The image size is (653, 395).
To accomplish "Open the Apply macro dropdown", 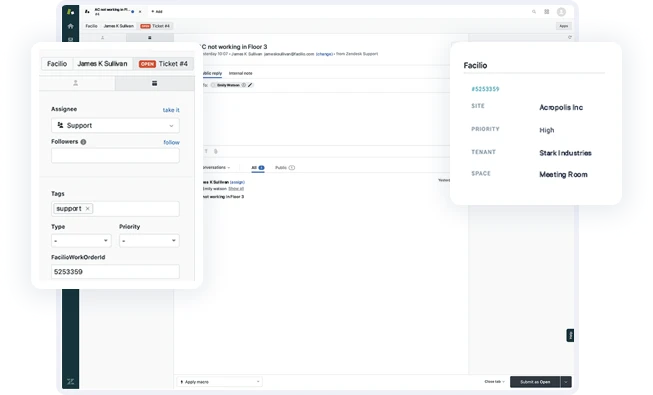I will [x=220, y=382].
